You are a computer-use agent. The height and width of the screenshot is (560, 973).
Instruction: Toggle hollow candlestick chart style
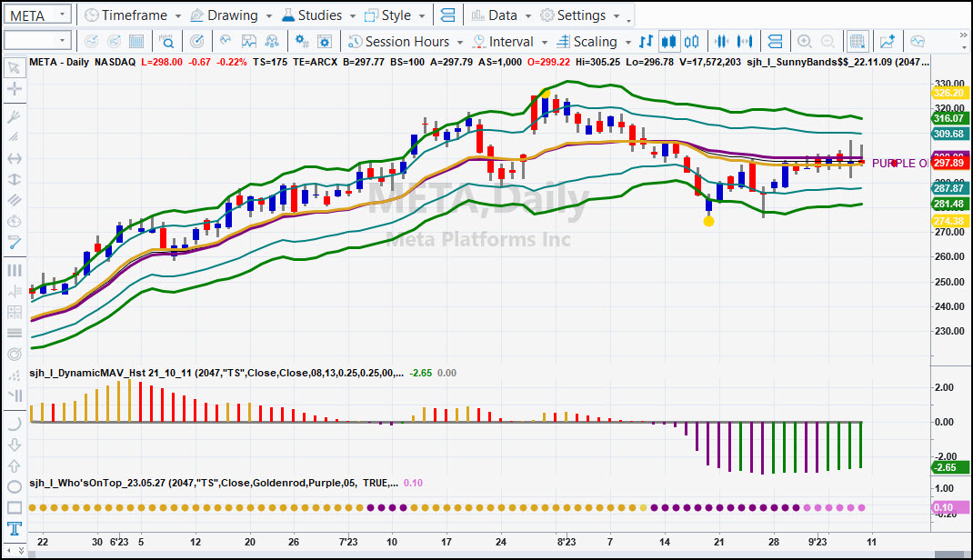(x=691, y=42)
